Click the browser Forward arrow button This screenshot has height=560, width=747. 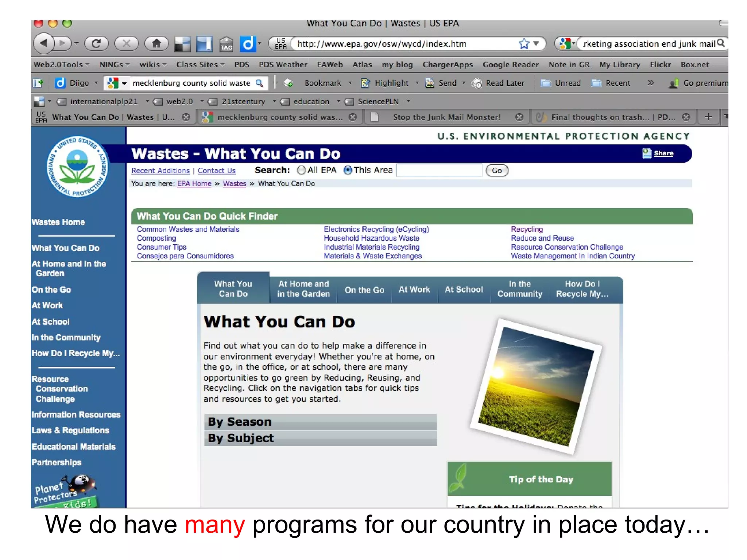[63, 43]
